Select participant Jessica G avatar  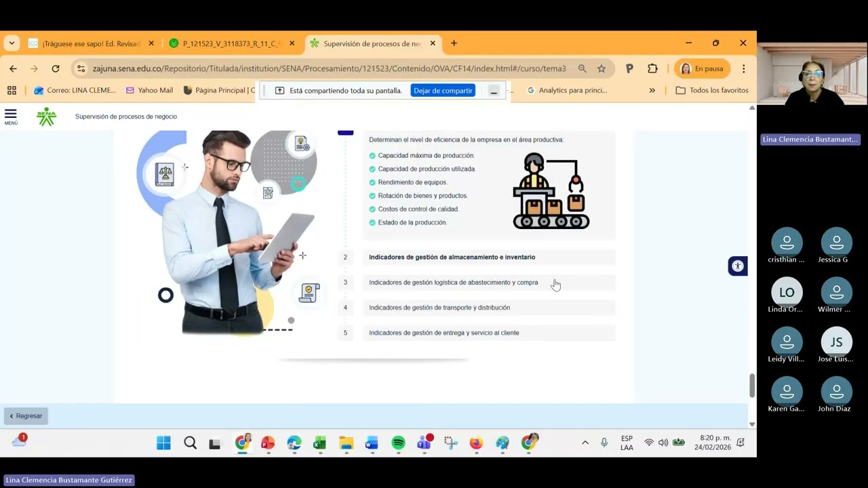[836, 242]
